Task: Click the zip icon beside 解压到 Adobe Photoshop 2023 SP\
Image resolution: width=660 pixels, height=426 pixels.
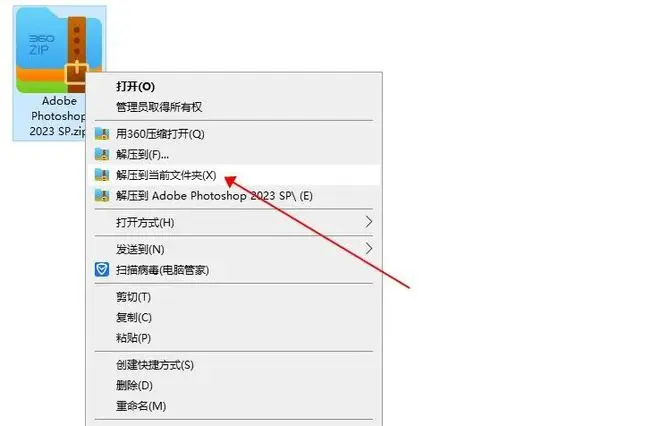Action: (102, 195)
